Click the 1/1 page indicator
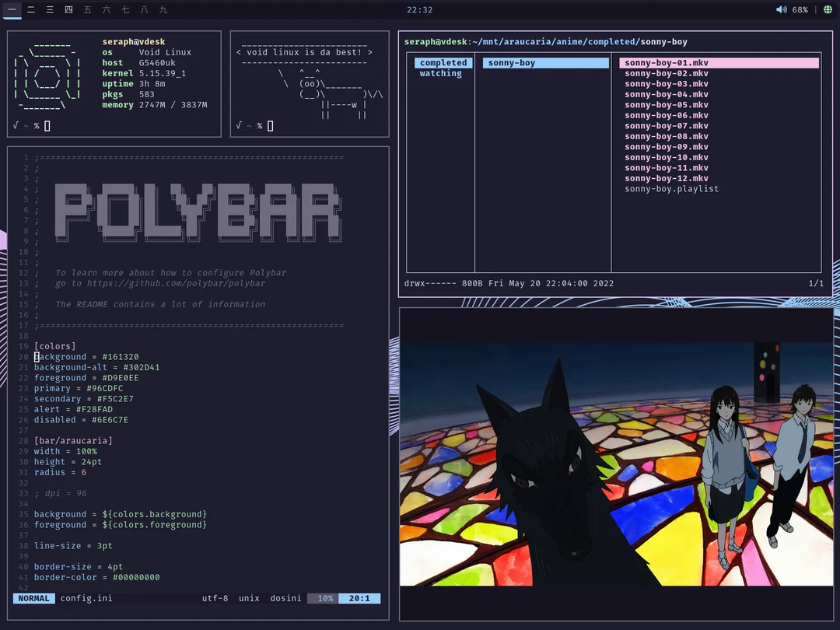The height and width of the screenshot is (630, 840). 816,283
